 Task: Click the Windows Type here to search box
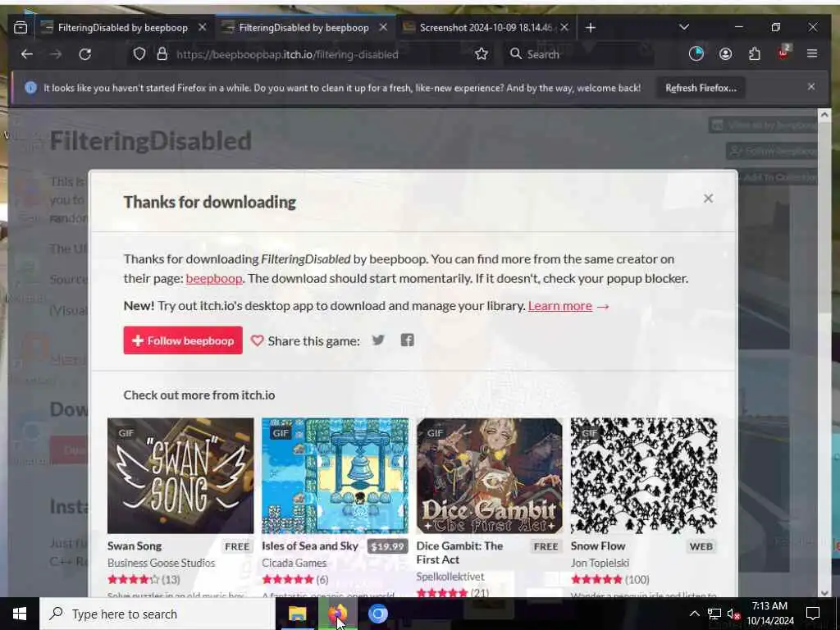tap(157, 614)
